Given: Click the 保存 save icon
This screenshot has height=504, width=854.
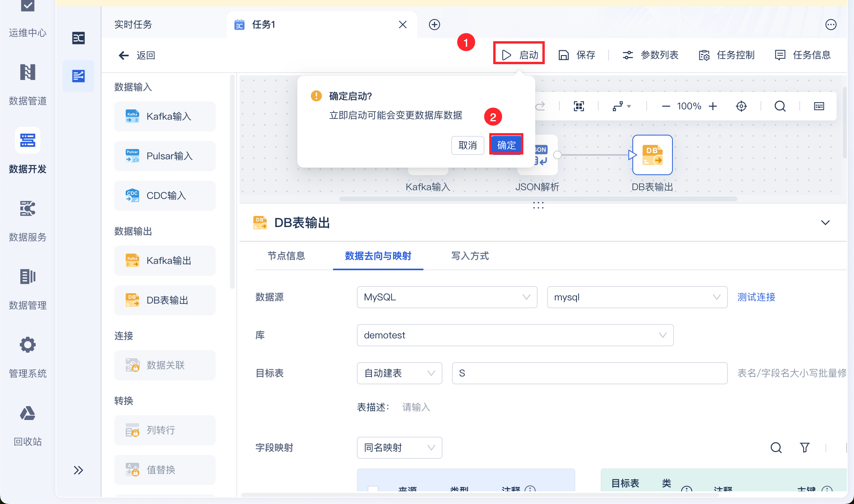Looking at the screenshot, I should 563,55.
